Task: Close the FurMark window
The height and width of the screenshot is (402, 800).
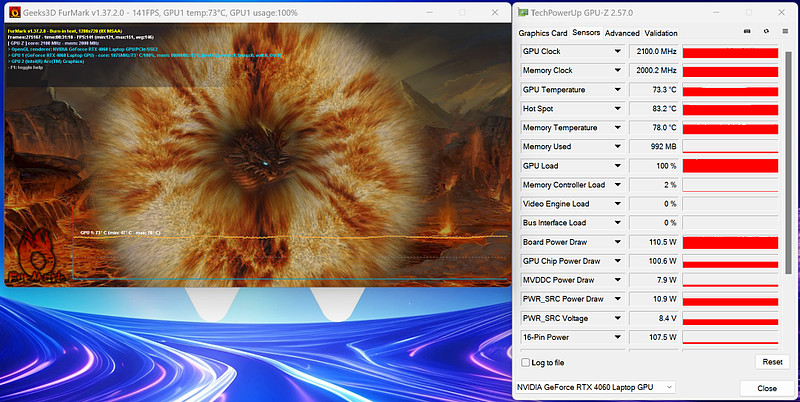Action: pos(495,13)
